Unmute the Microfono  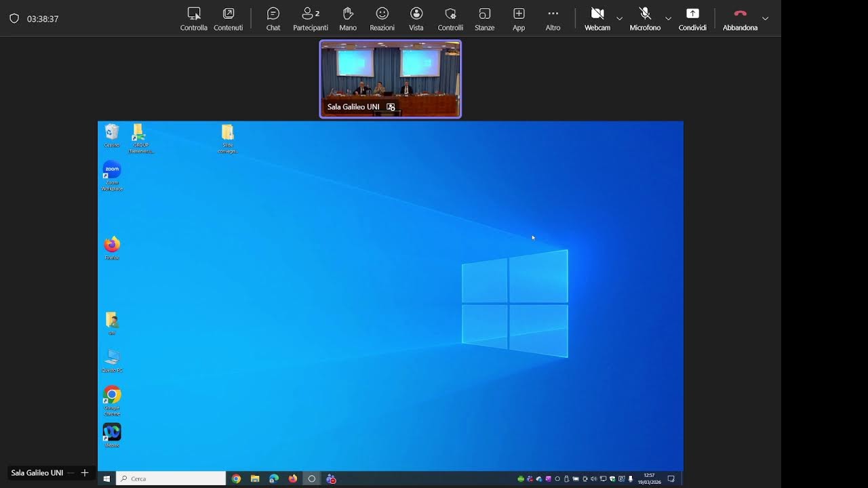(x=645, y=19)
